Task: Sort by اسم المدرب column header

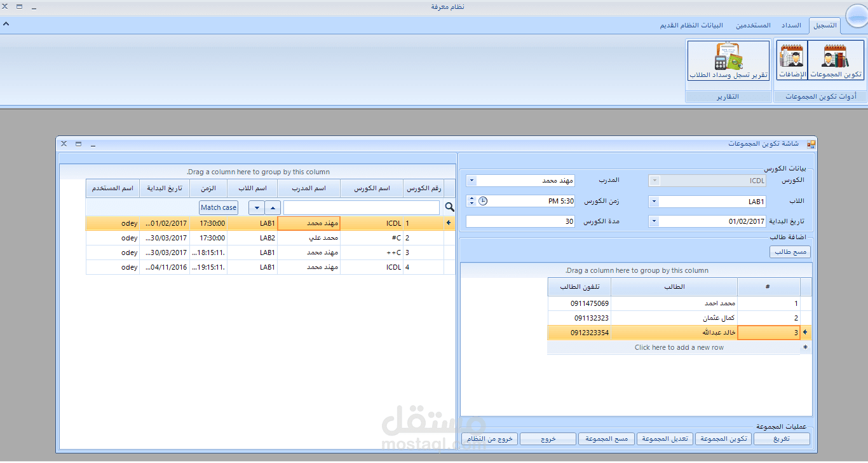Action: [309, 188]
